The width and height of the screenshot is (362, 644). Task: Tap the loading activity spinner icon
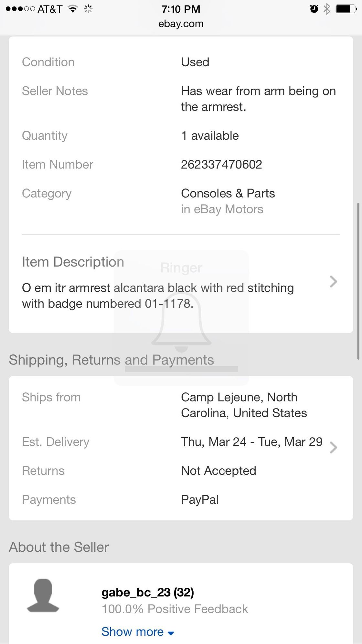coord(88,9)
